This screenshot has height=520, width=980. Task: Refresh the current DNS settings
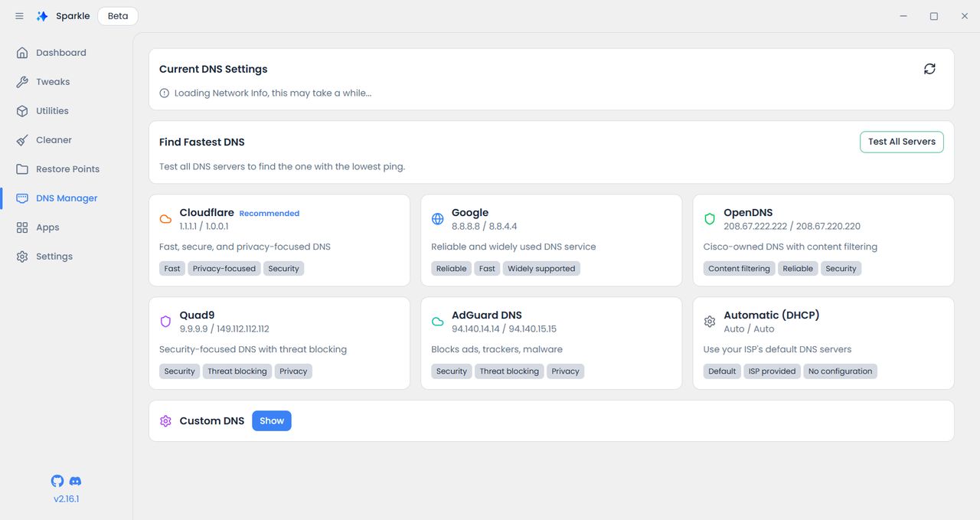[929, 69]
